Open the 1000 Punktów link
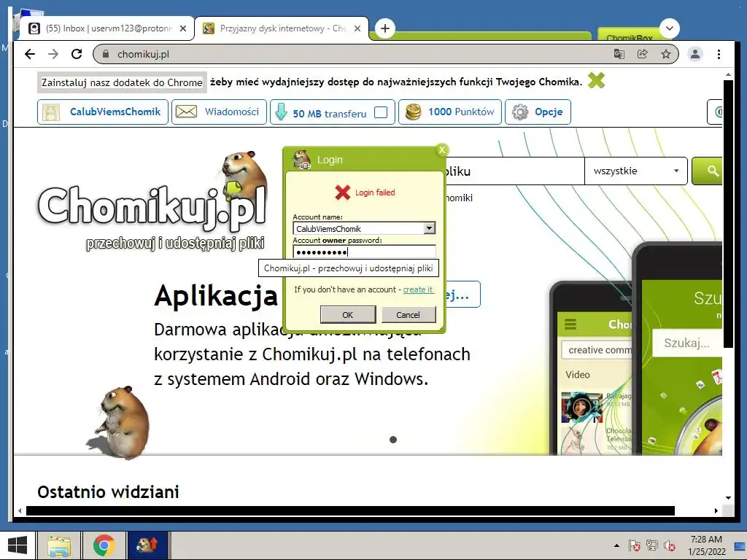This screenshot has height=560, width=747. click(461, 112)
